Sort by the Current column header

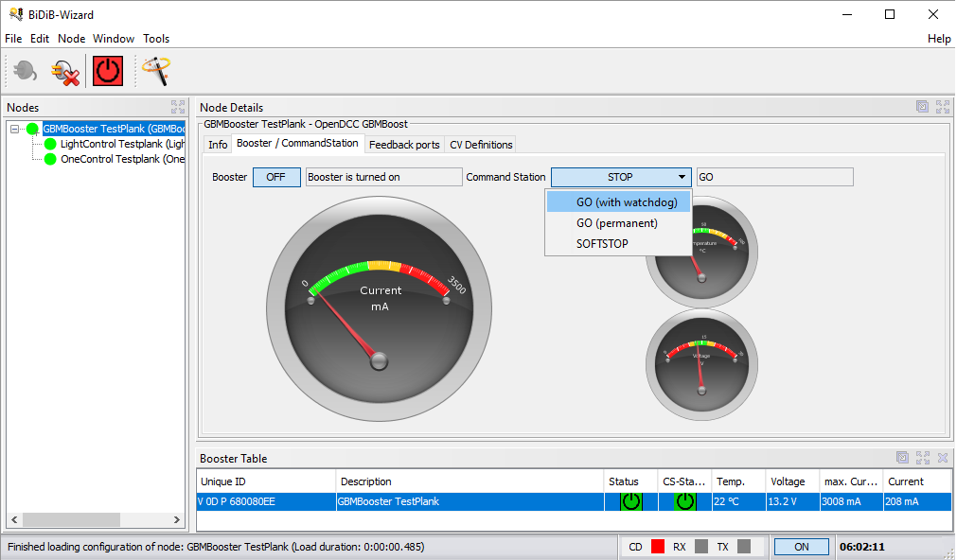pyautogui.click(x=917, y=481)
